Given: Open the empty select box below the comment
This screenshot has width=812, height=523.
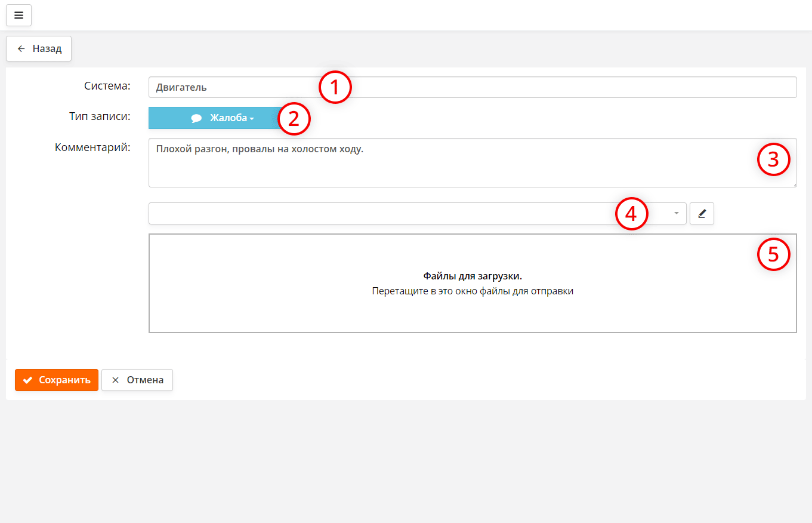Looking at the screenshot, I should click(x=382, y=214).
